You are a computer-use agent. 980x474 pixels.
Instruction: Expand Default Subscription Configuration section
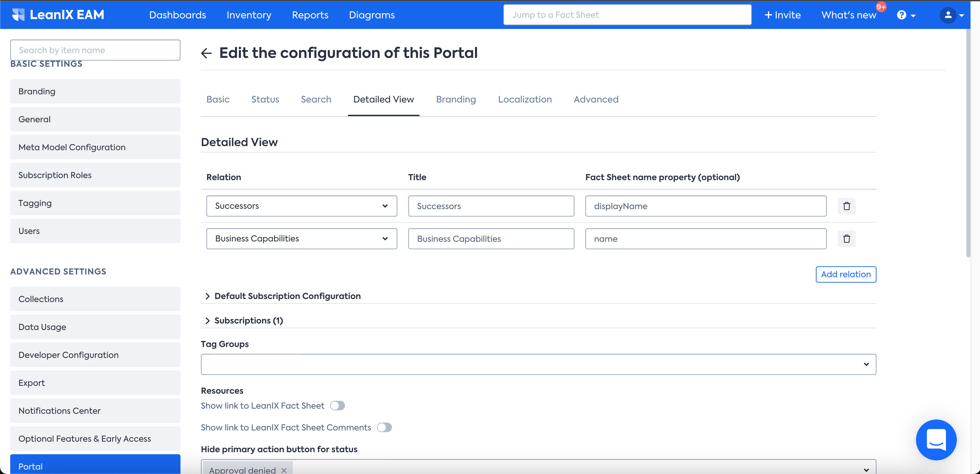coord(287,296)
